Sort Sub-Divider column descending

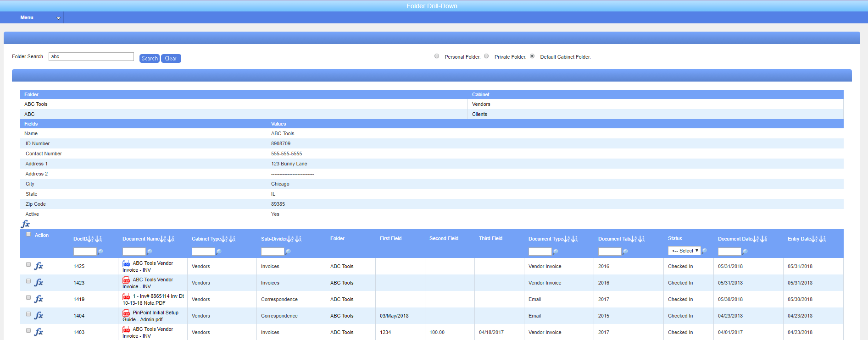(299, 239)
